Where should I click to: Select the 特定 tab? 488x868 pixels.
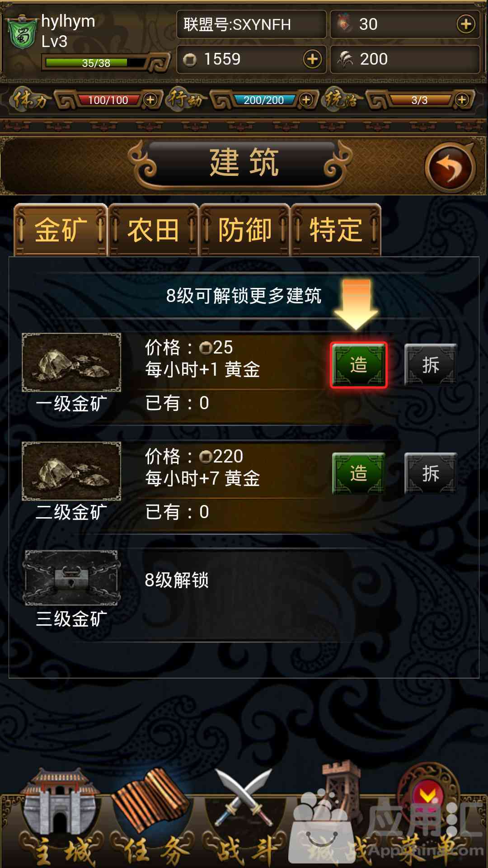pyautogui.click(x=336, y=230)
